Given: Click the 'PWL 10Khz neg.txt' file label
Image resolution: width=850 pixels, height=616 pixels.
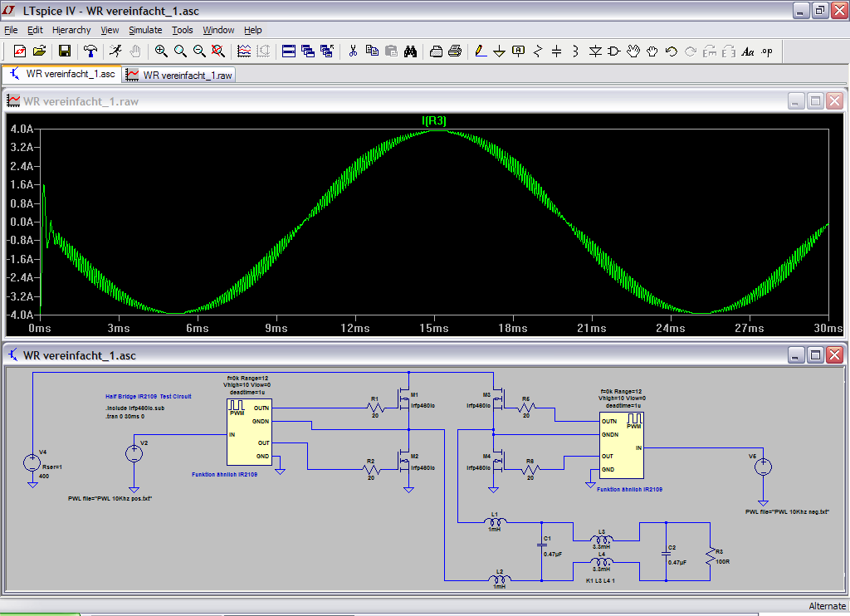Looking at the screenshot, I should [x=787, y=511].
